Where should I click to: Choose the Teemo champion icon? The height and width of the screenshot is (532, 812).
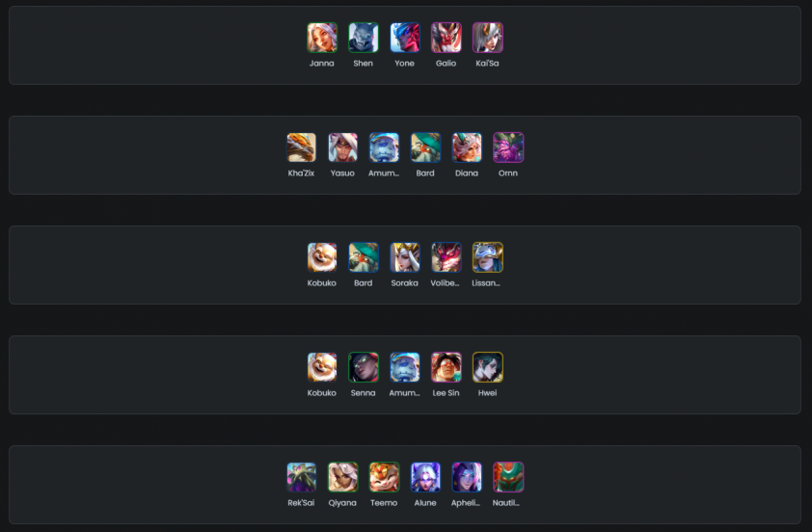(x=384, y=477)
